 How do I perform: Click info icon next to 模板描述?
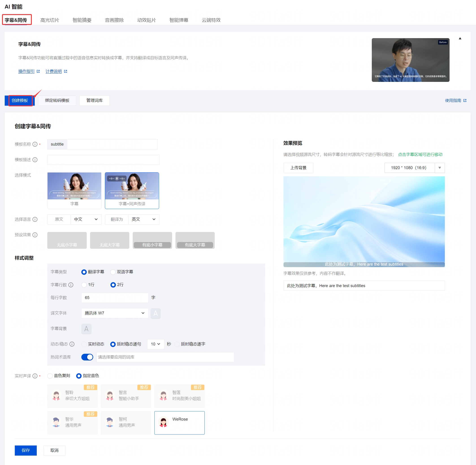[x=35, y=160]
